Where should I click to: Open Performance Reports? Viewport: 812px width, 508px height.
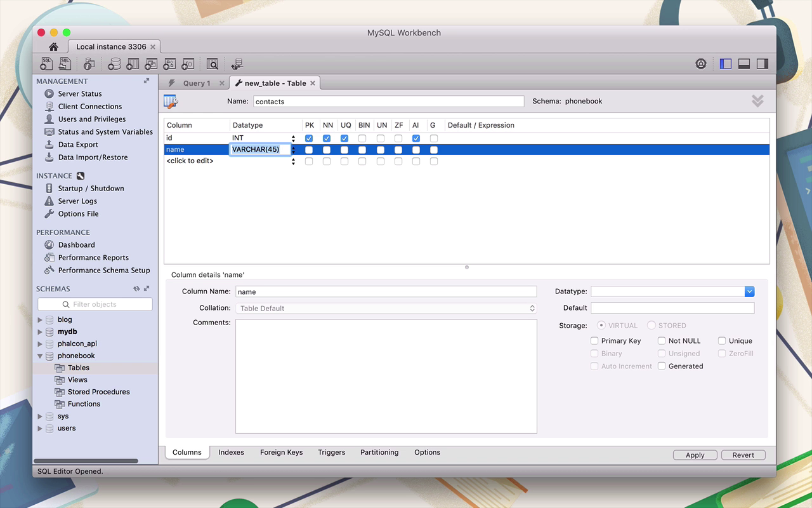point(93,257)
